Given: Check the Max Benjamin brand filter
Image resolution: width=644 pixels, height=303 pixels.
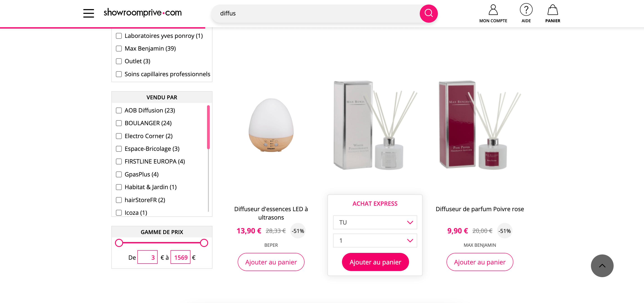Looking at the screenshot, I should (x=119, y=49).
